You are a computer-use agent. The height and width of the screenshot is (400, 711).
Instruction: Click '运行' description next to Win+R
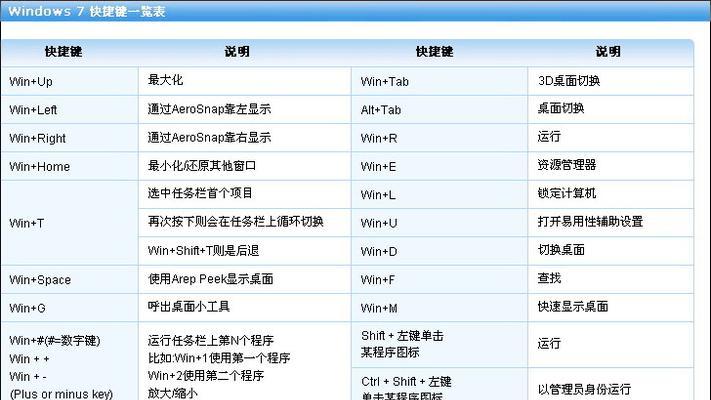[x=549, y=137]
